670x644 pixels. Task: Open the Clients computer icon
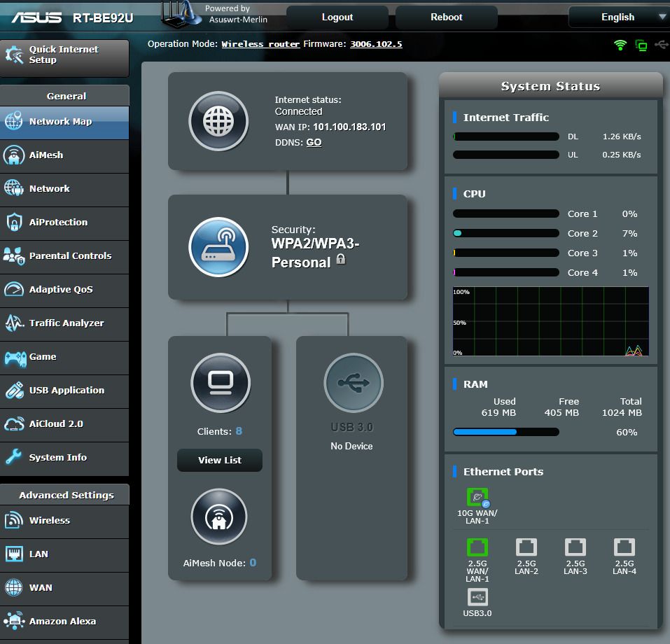tap(221, 382)
